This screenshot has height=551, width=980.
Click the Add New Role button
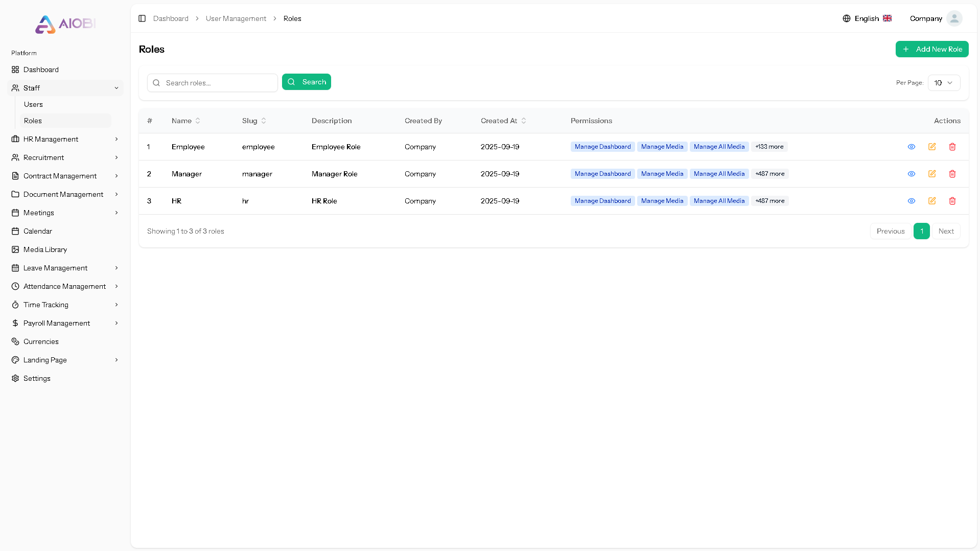(x=932, y=49)
